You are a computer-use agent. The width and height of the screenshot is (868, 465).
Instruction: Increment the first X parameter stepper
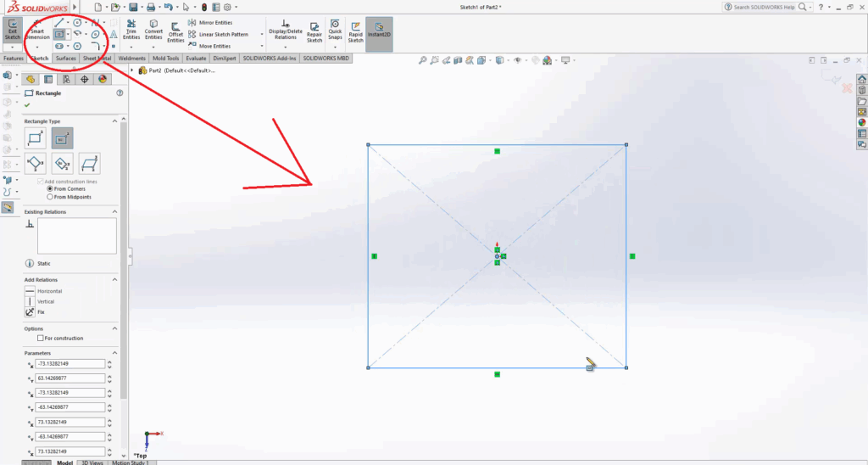(109, 361)
